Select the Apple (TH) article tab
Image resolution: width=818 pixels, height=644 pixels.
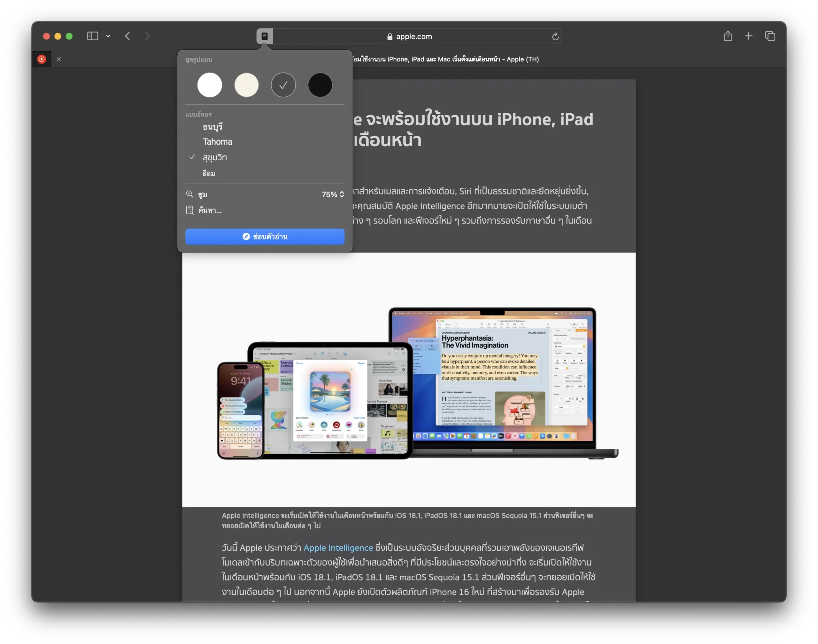[x=445, y=59]
